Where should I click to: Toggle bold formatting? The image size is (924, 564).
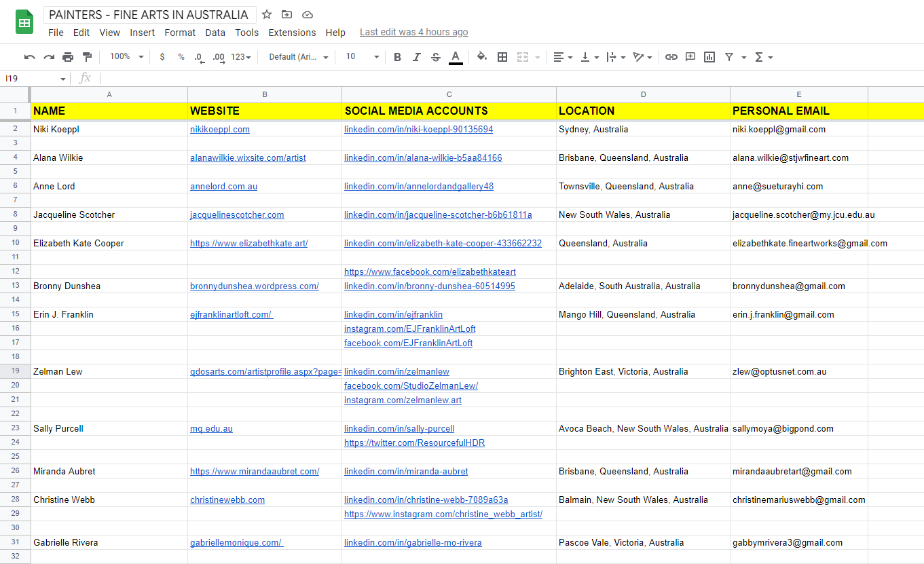(x=398, y=57)
